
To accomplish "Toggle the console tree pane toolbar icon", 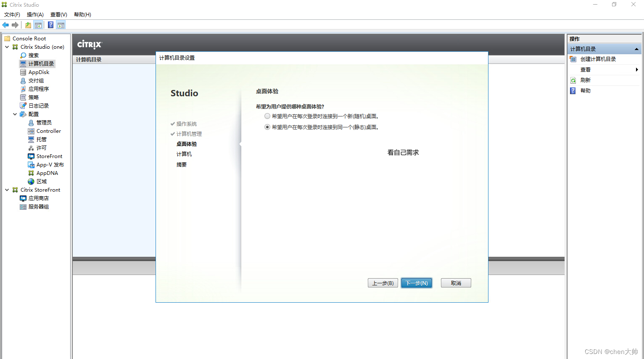I will click(38, 25).
